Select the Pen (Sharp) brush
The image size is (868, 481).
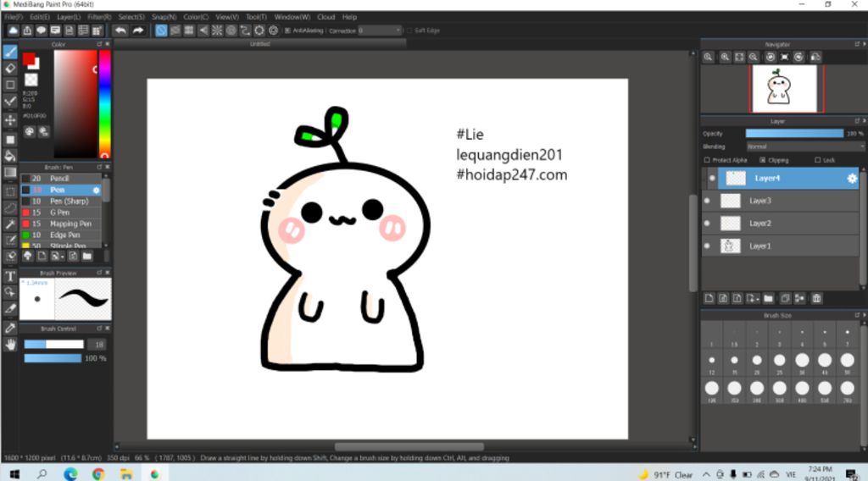(61, 202)
